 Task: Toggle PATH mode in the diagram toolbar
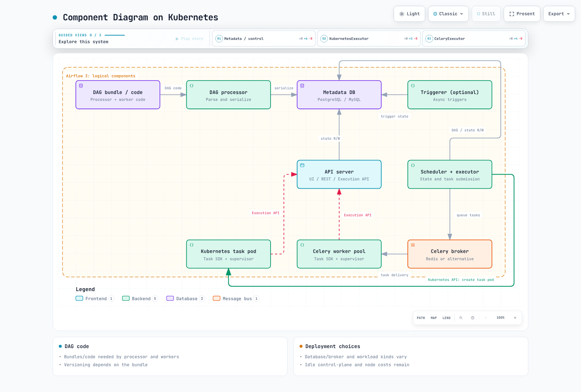pos(421,318)
